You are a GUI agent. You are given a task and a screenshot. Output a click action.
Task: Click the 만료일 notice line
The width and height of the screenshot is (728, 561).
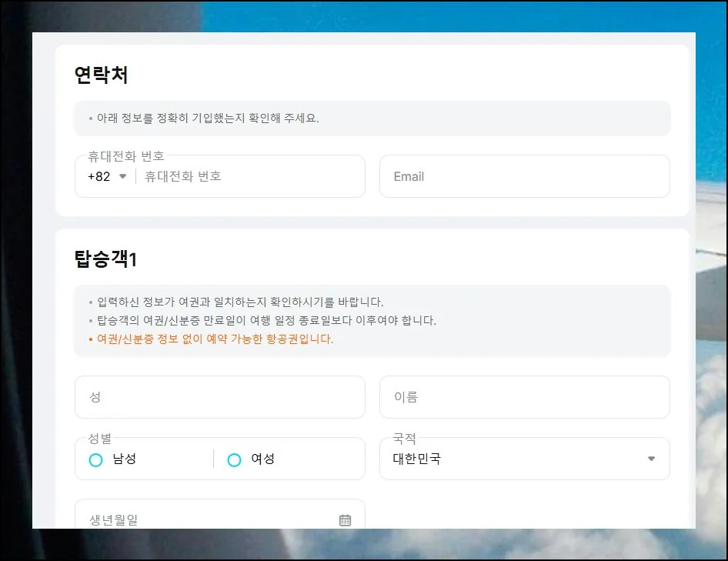click(266, 320)
